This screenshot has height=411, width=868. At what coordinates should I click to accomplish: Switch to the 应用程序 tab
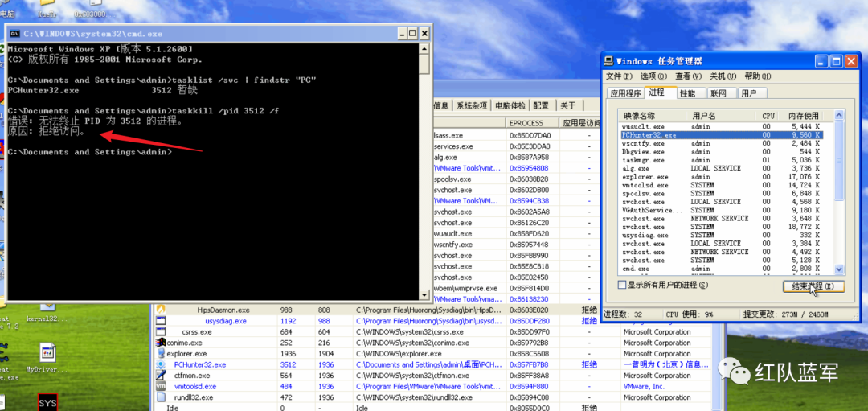tap(625, 93)
